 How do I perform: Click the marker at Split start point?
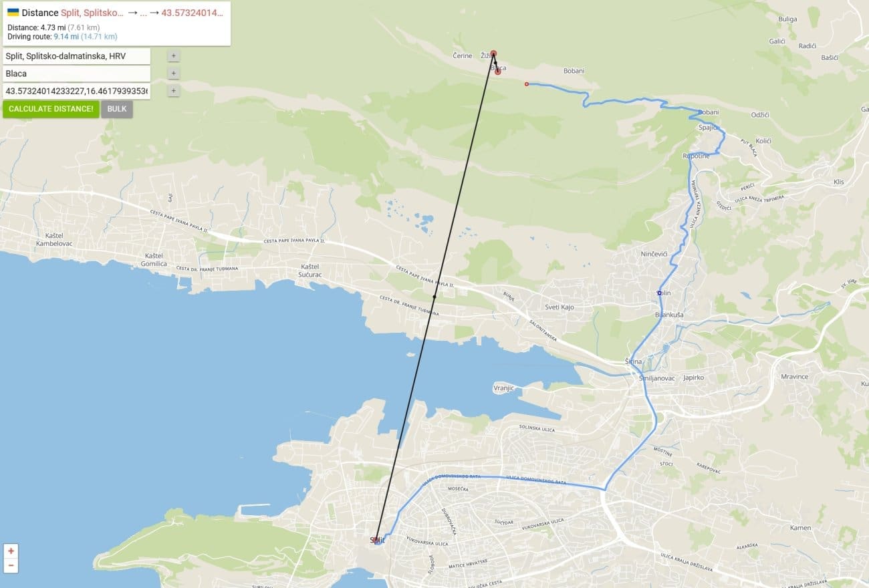376,540
